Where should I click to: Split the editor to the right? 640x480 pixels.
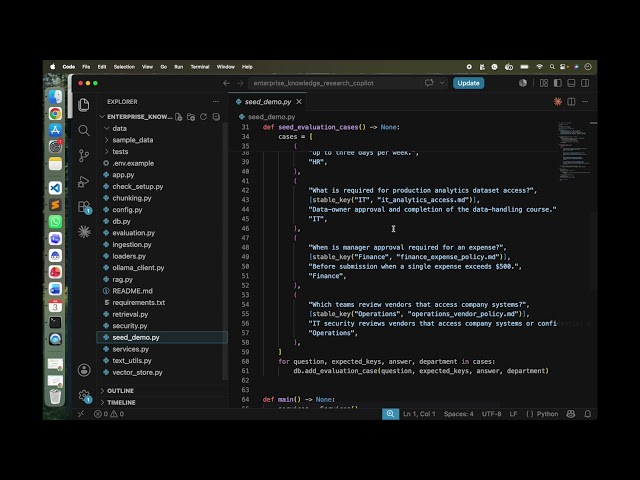[x=571, y=102]
